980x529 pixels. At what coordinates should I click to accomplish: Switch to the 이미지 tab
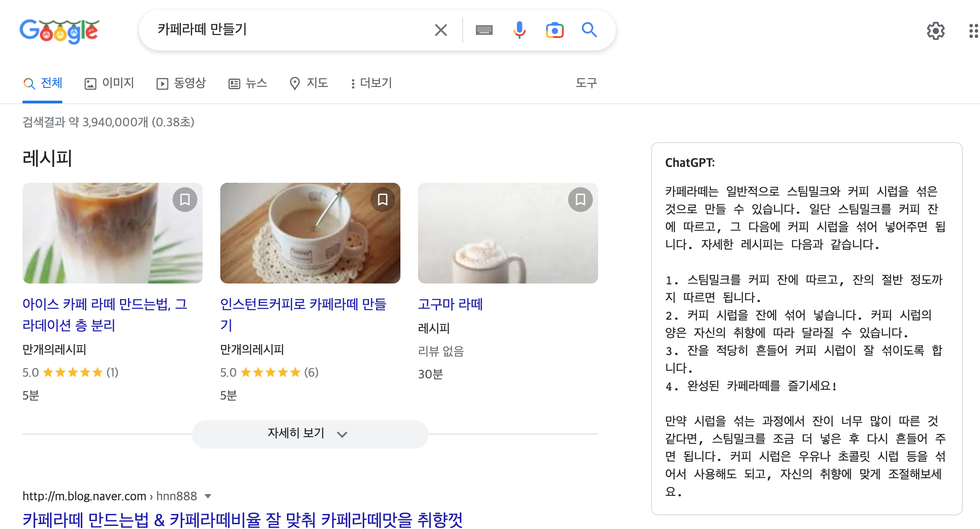[109, 83]
